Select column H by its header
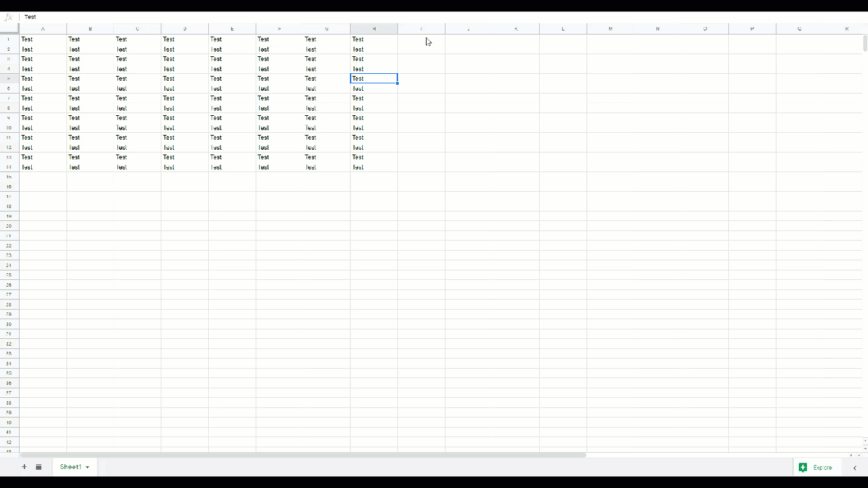The image size is (868, 488). point(374,28)
